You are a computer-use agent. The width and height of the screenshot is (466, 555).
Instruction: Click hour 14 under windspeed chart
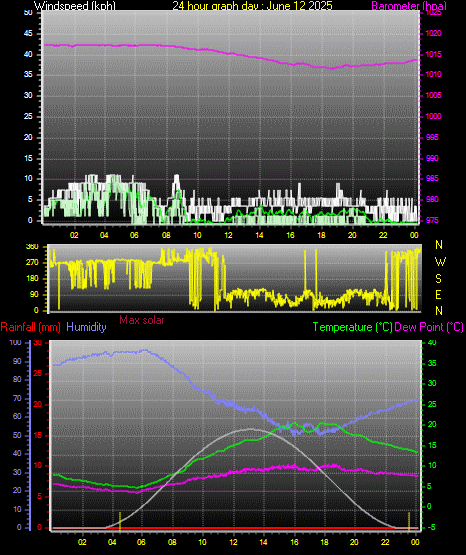tap(259, 235)
